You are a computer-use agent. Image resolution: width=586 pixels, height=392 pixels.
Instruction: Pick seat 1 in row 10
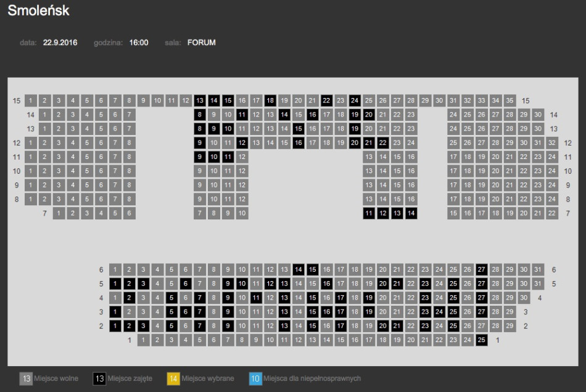[x=31, y=171]
